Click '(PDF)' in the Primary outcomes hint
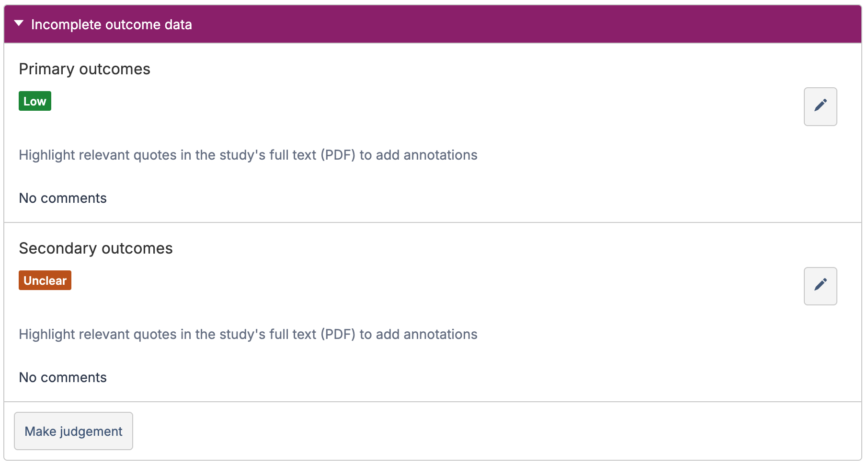 click(x=338, y=155)
